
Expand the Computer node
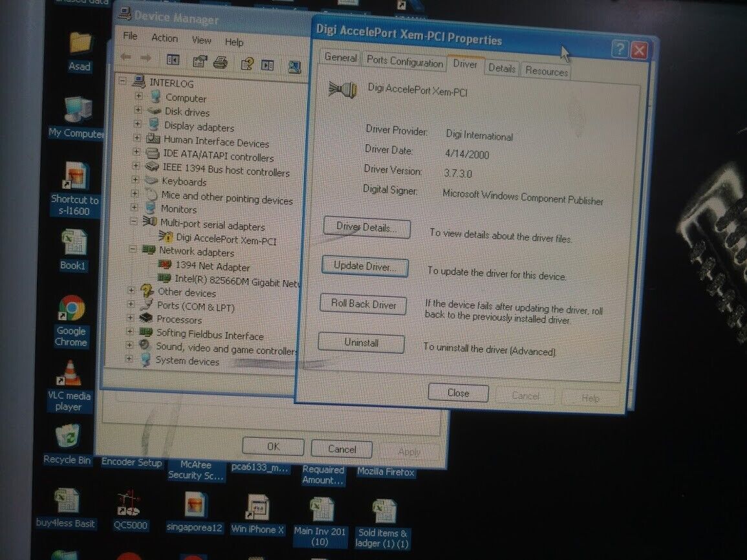click(x=138, y=96)
